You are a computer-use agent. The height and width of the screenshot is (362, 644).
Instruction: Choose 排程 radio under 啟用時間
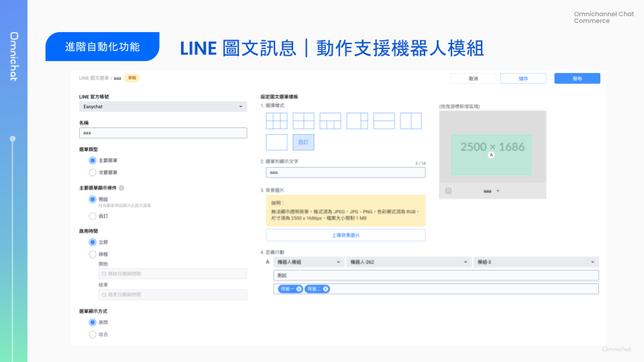[93, 254]
